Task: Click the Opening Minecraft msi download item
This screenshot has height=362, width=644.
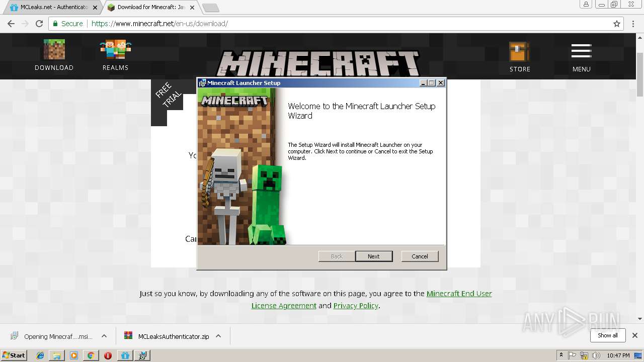Action: point(52,336)
